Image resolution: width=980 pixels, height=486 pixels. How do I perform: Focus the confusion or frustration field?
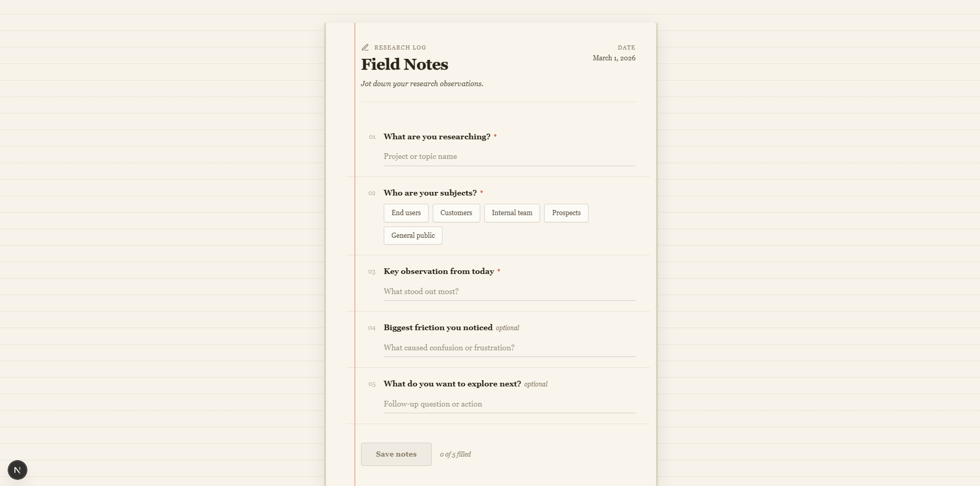click(x=509, y=348)
